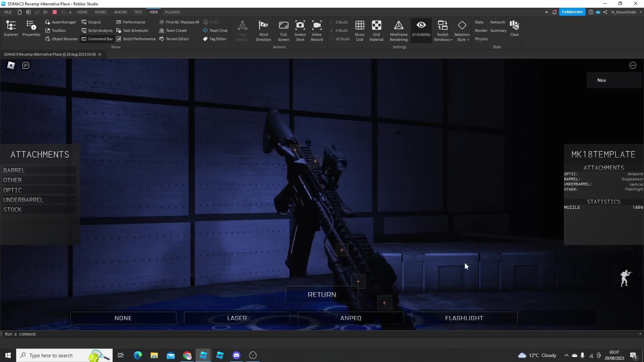Screen dimensions: 644x362
Task: Switch to the MODEL ribbon tab
Action: pos(101,12)
